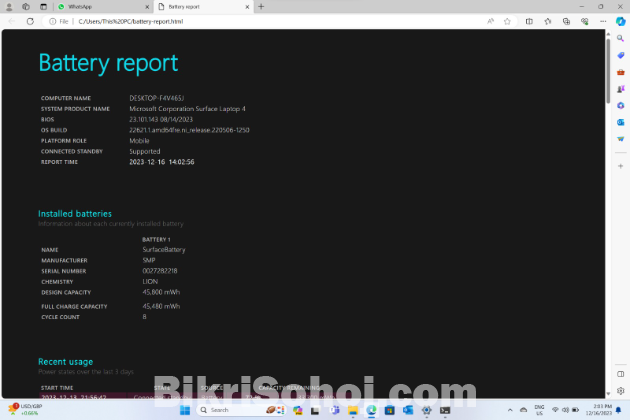The height and width of the screenshot is (420, 630).
Task: Open Task View on taskbar
Action: (315, 410)
